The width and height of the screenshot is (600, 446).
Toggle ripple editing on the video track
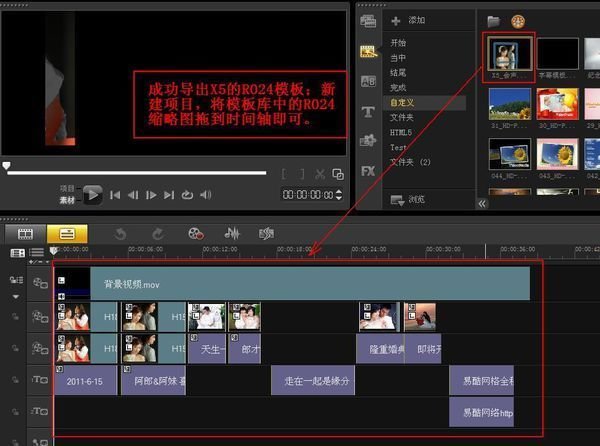click(16, 280)
